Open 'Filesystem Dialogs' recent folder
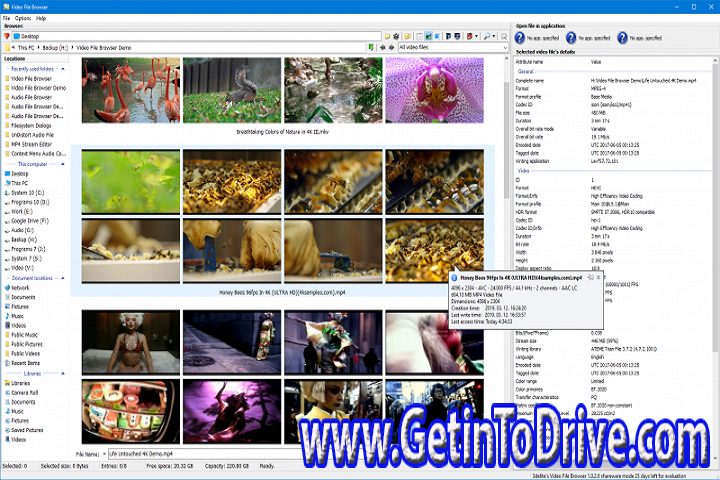The width and height of the screenshot is (720, 480). 31,125
